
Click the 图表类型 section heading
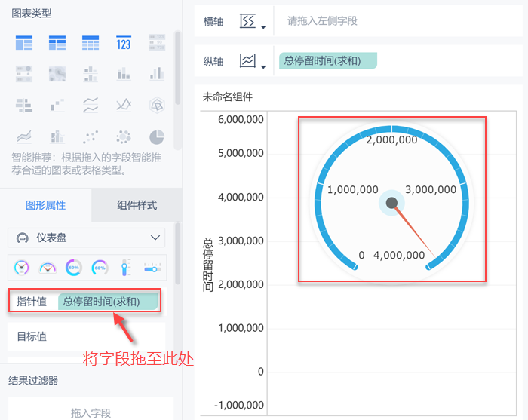tap(32, 14)
